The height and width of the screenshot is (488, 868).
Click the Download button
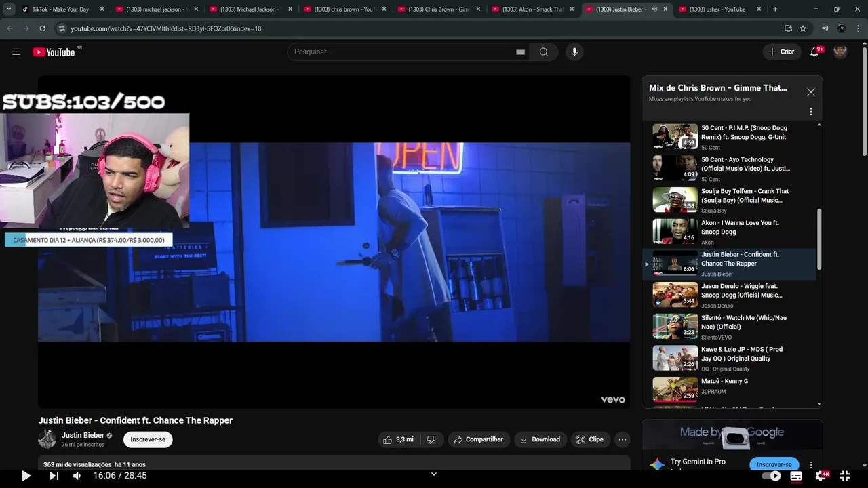pyautogui.click(x=540, y=439)
